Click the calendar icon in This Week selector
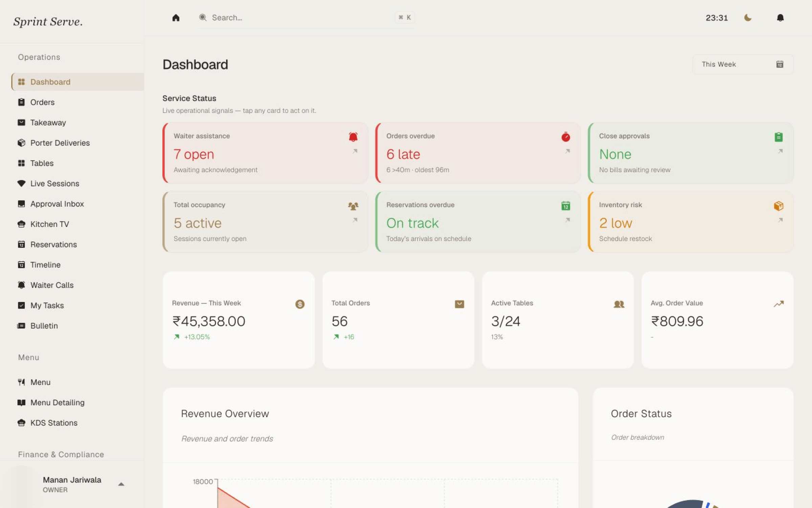 780,64
